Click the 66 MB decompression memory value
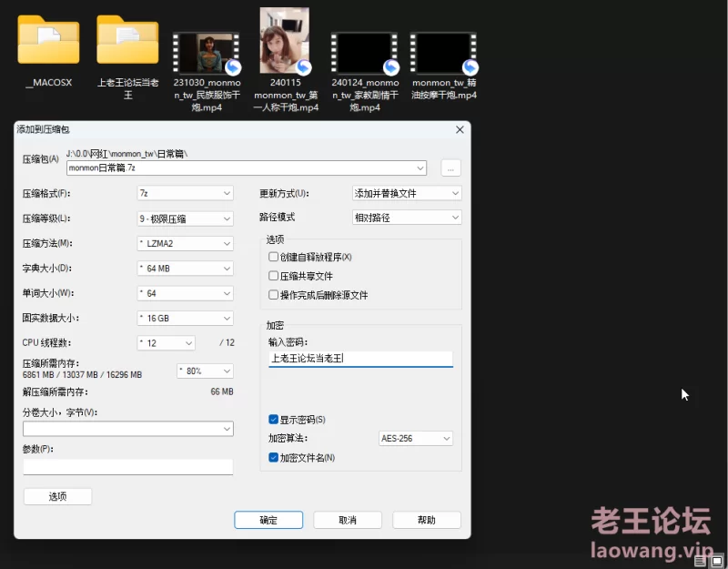Screen dimensions: 728x569 click(x=222, y=391)
